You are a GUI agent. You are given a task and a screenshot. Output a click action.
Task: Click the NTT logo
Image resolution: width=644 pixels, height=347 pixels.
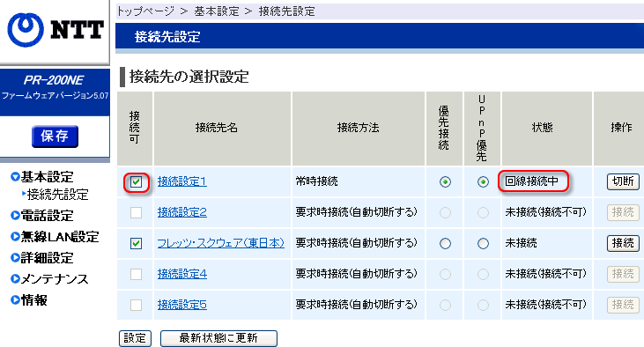55,30
